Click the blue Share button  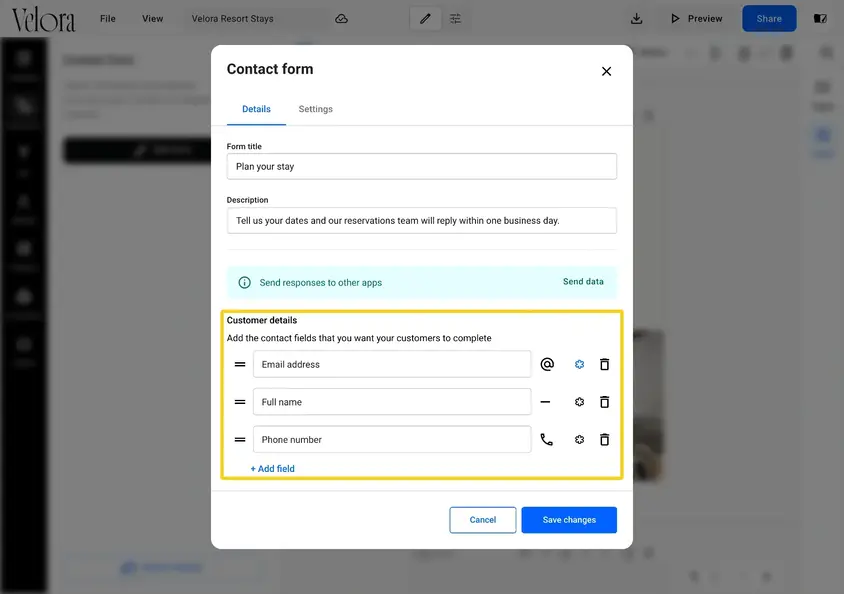(769, 19)
